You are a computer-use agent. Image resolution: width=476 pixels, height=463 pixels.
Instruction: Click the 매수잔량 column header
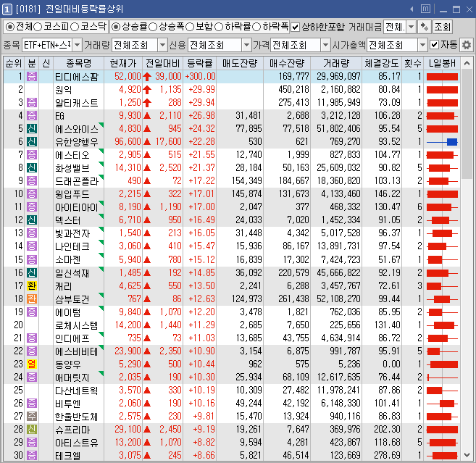coord(287,63)
